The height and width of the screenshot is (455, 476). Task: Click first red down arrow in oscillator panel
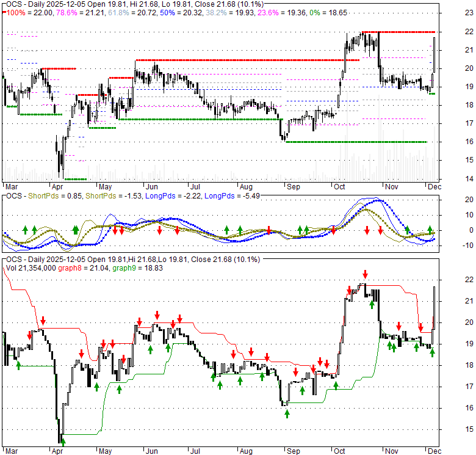[x=115, y=230]
